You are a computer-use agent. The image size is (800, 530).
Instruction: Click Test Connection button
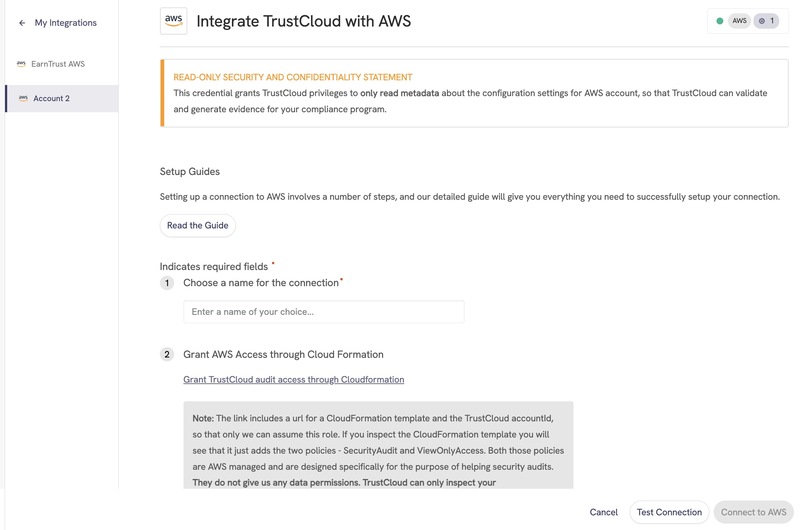pos(669,512)
